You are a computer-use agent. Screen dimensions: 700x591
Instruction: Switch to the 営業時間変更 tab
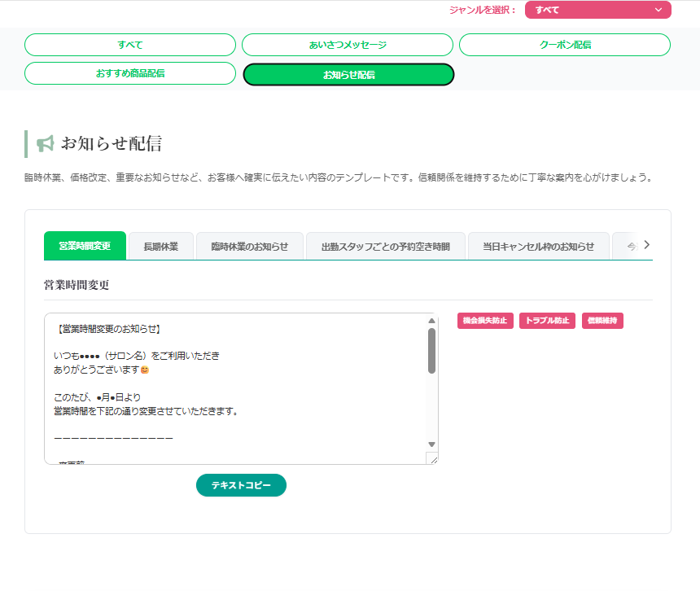[85, 246]
